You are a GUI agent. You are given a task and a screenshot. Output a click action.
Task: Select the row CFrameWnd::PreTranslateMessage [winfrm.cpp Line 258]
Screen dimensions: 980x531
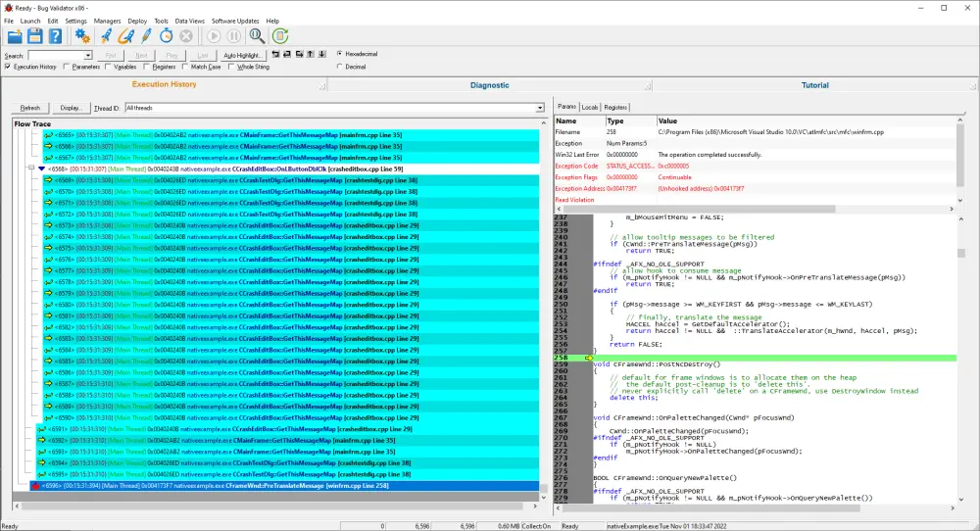(x=284, y=486)
